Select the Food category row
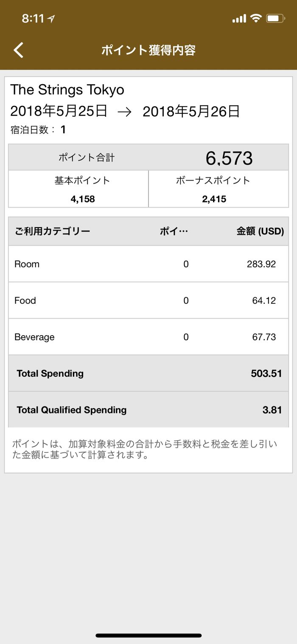The height and width of the screenshot is (644, 297). click(148, 300)
